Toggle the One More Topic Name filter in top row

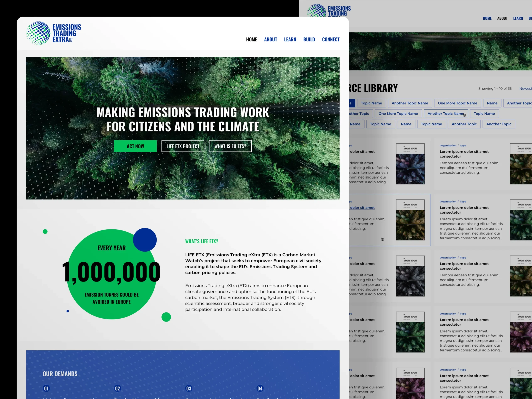457,103
